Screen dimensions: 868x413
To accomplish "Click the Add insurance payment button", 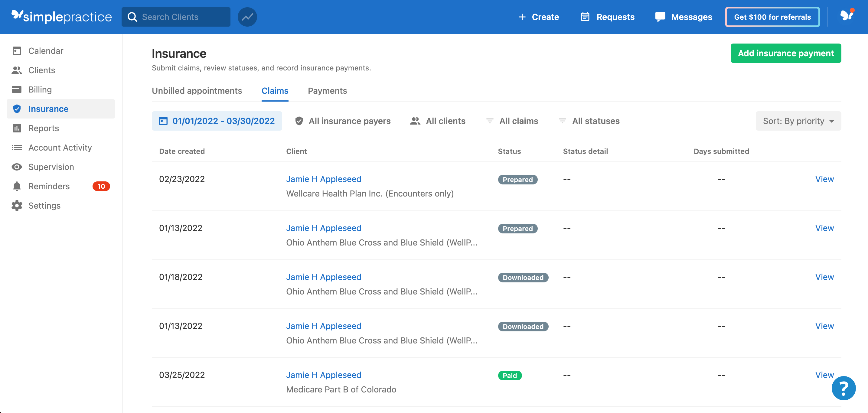I will [785, 53].
